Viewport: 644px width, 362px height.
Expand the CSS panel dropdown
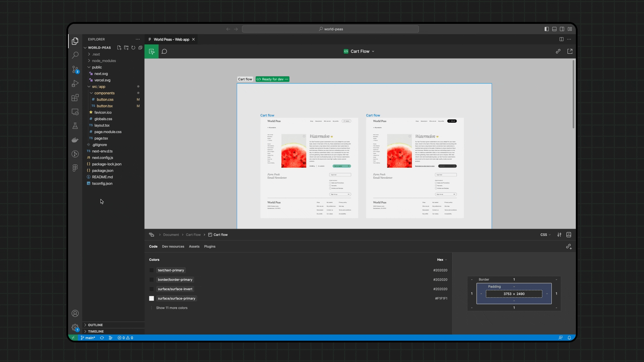coord(545,234)
